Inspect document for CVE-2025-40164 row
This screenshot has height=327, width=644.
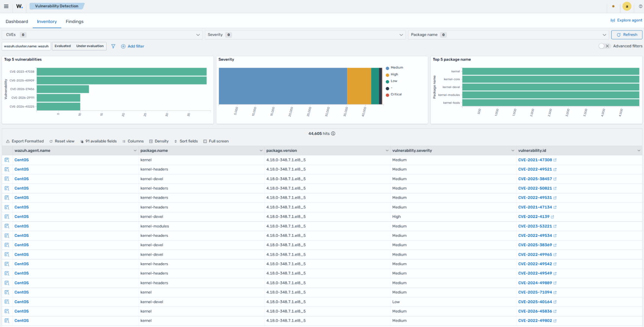point(7,302)
